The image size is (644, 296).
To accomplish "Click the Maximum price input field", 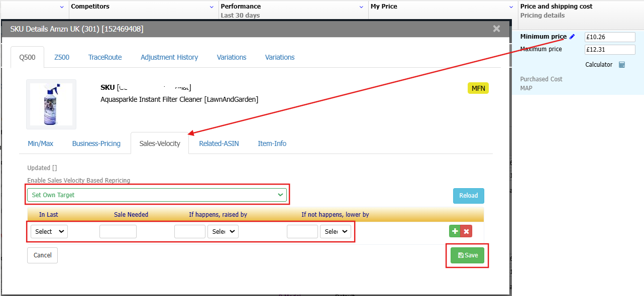I will [610, 50].
